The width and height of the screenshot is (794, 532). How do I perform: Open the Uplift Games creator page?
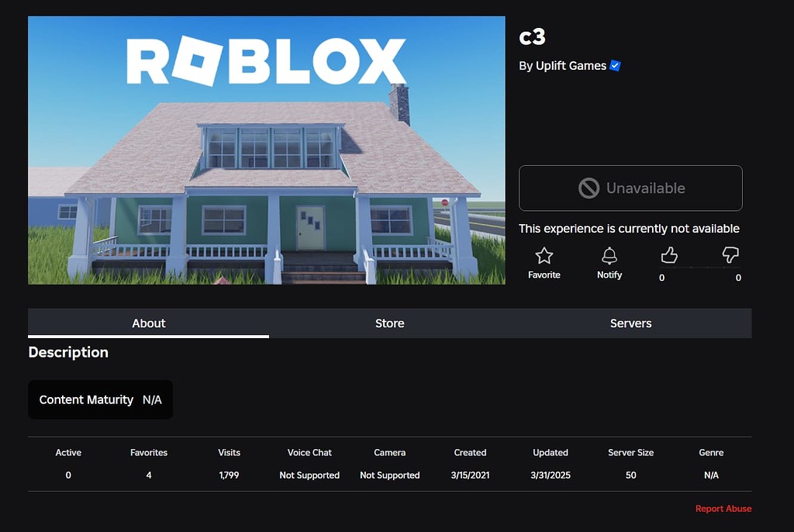coord(570,66)
